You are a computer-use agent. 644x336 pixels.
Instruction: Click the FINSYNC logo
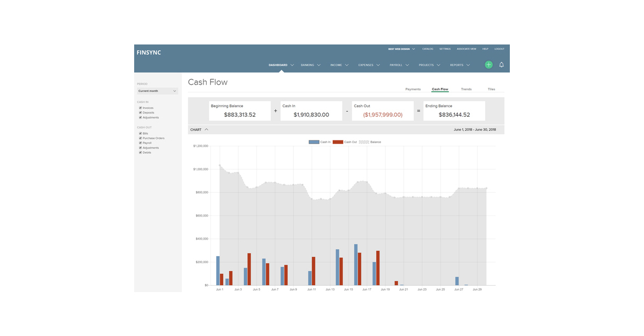click(x=149, y=52)
